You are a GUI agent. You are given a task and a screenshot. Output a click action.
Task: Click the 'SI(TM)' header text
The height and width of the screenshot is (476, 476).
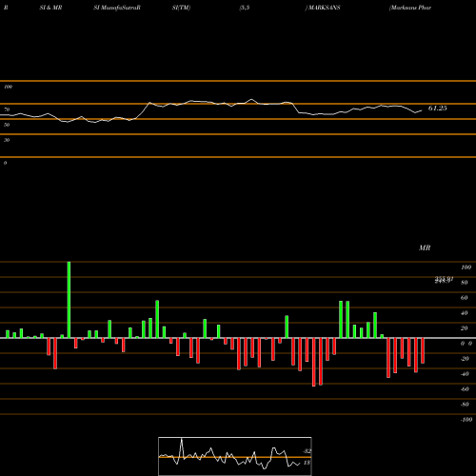pyautogui.click(x=181, y=8)
